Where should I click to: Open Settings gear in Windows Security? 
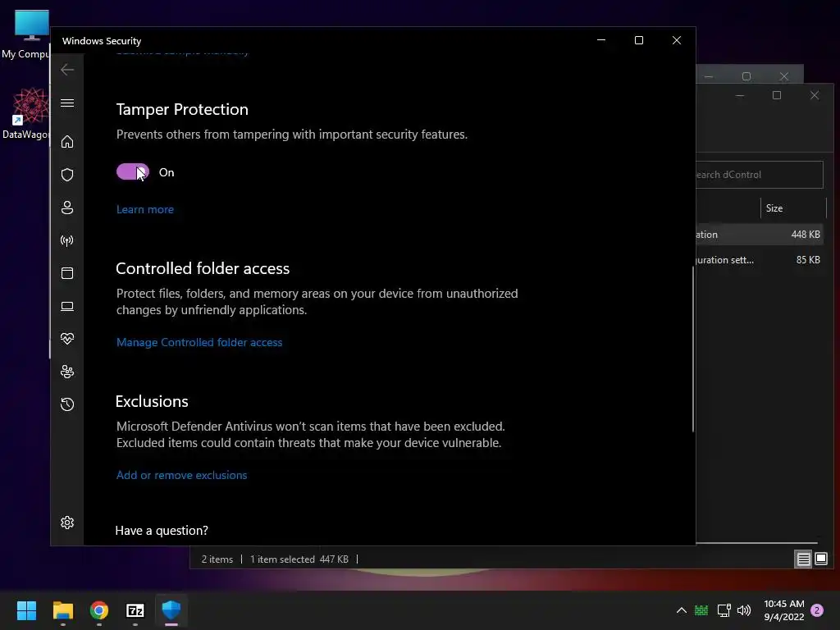tap(67, 523)
